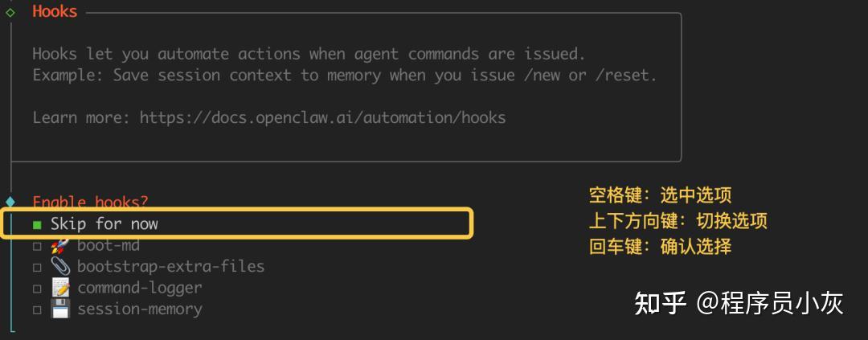Screen dimensions: 868x340
Task: Click the memo icon for command-logger
Action: click(60, 288)
